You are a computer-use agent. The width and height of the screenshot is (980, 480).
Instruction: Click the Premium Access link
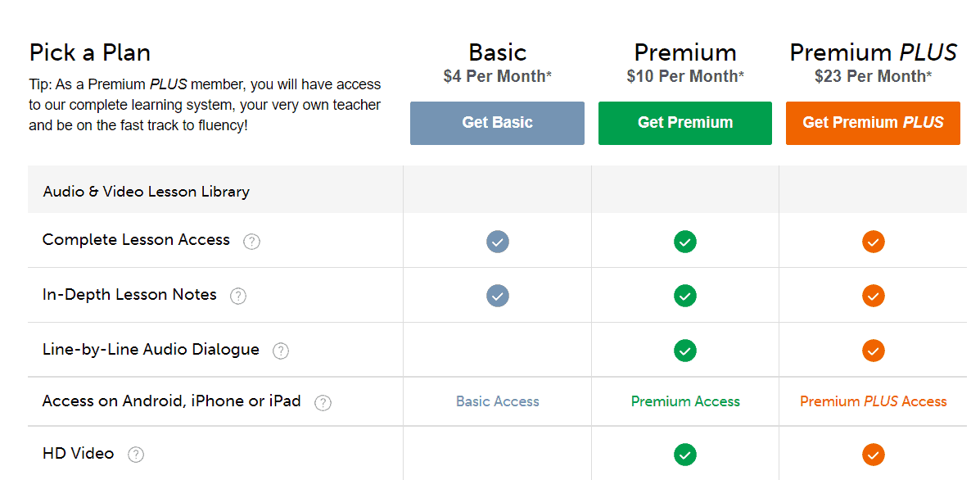(685, 401)
